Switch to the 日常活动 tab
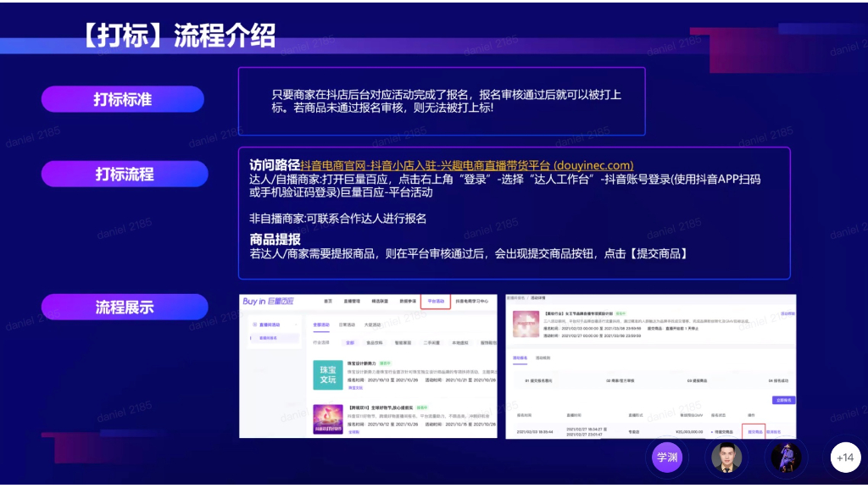The height and width of the screenshot is (488, 868). coord(347,324)
